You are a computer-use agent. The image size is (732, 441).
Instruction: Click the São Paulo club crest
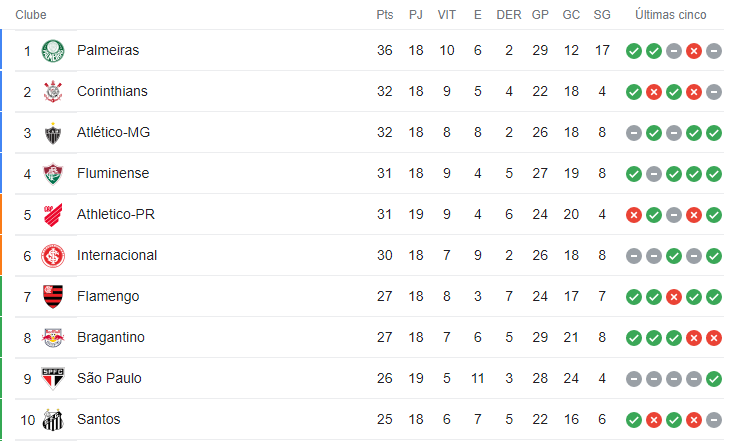coord(53,378)
